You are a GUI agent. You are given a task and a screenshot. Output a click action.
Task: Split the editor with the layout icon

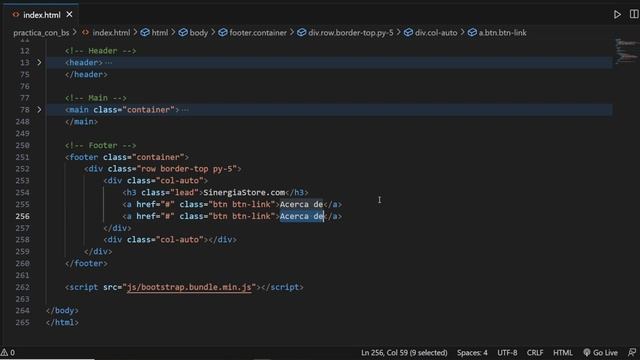coord(634,14)
